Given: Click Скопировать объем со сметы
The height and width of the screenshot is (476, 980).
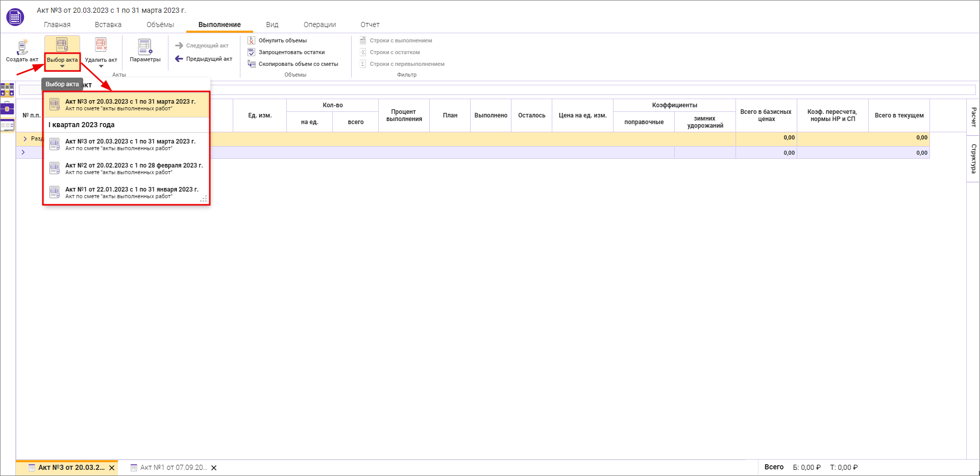Looking at the screenshot, I should [x=298, y=64].
